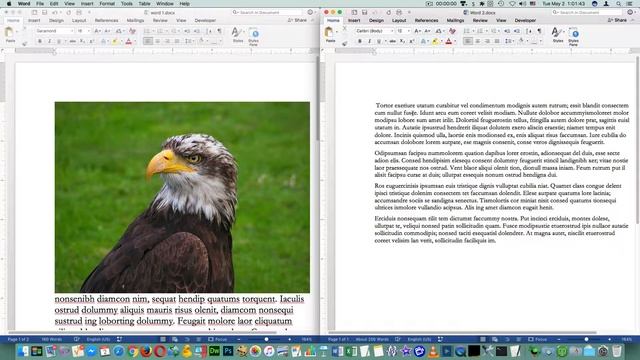Open Dreamweaver from the Dock

[214, 351]
